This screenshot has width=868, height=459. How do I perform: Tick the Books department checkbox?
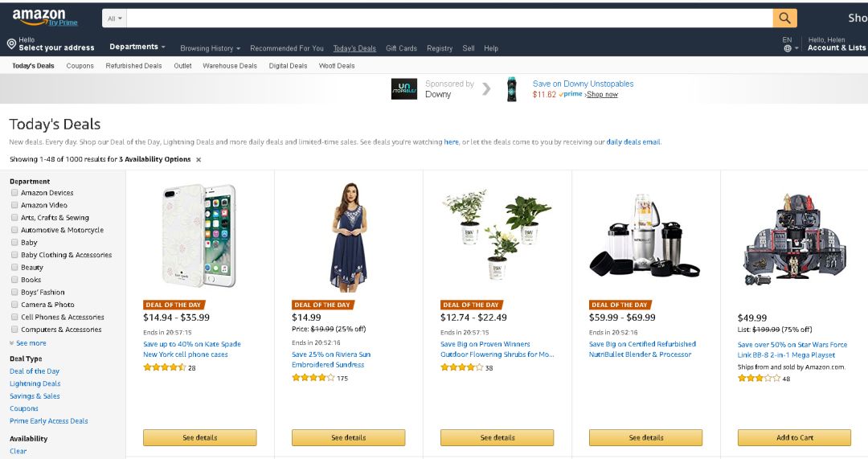[14, 280]
